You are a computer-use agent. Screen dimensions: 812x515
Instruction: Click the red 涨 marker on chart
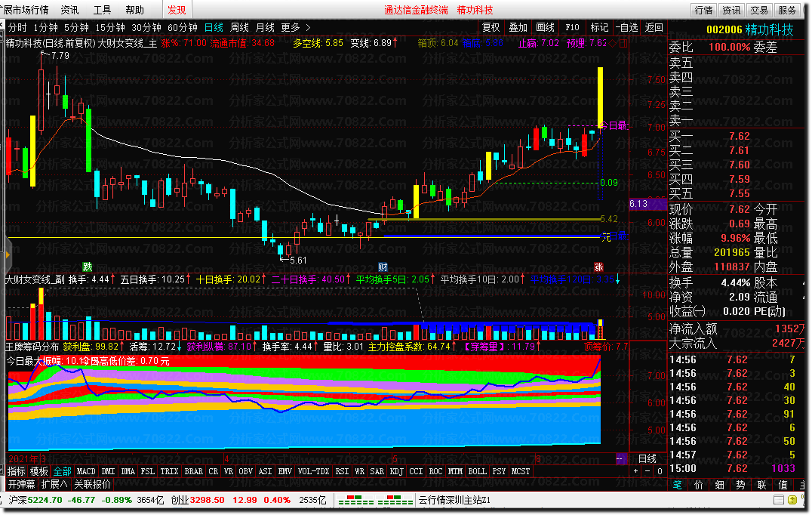pyautogui.click(x=598, y=267)
